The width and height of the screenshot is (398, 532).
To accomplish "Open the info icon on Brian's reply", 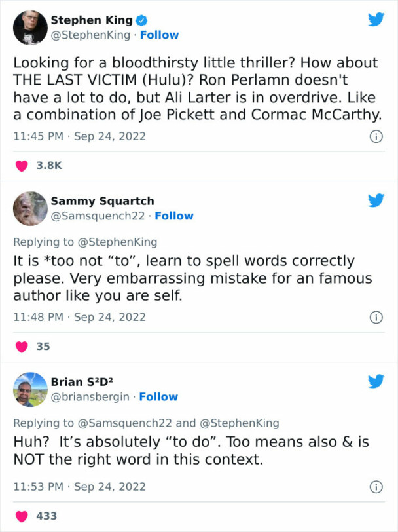I will coord(376,487).
